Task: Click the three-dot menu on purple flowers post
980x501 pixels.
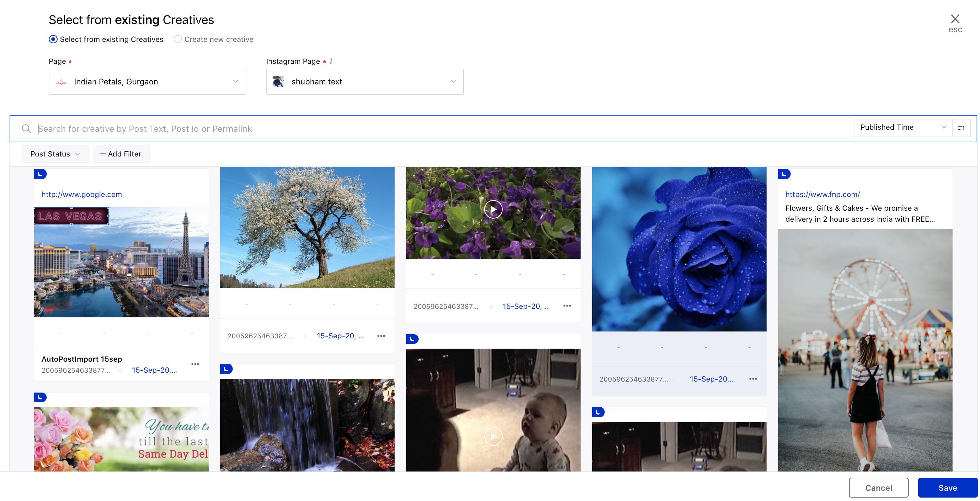Action: [x=566, y=305]
